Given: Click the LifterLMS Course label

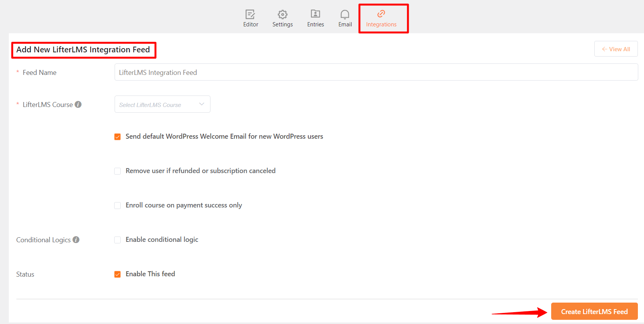Looking at the screenshot, I should click(x=48, y=105).
